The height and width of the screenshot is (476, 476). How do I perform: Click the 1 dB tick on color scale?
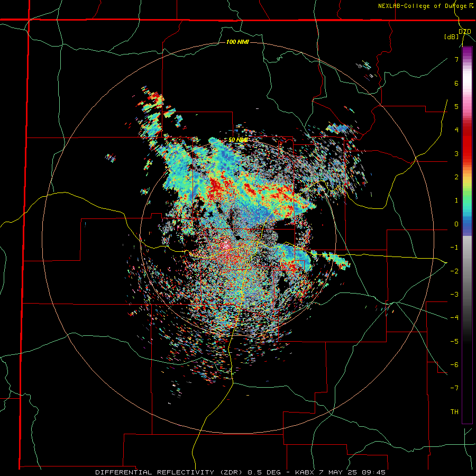pos(456,200)
